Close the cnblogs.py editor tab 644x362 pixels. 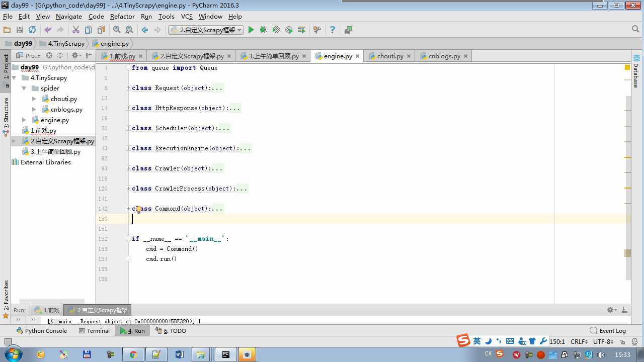[465, 56]
